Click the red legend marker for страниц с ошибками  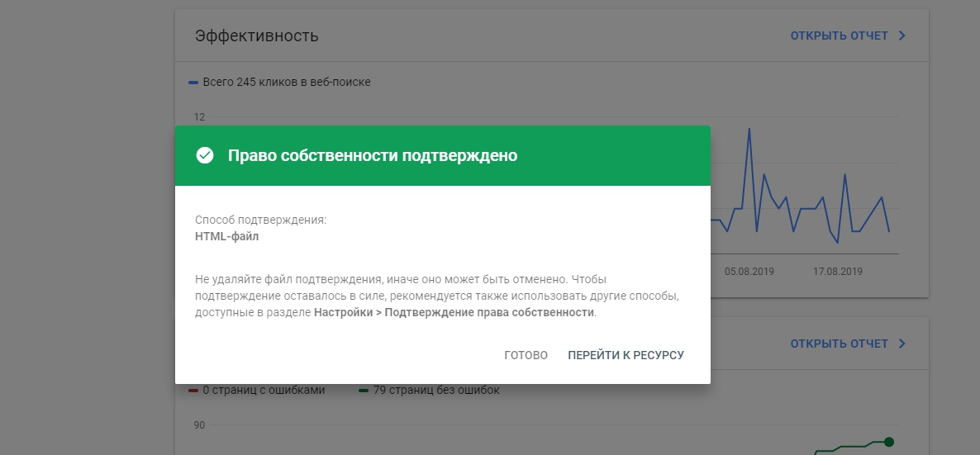[x=193, y=391]
